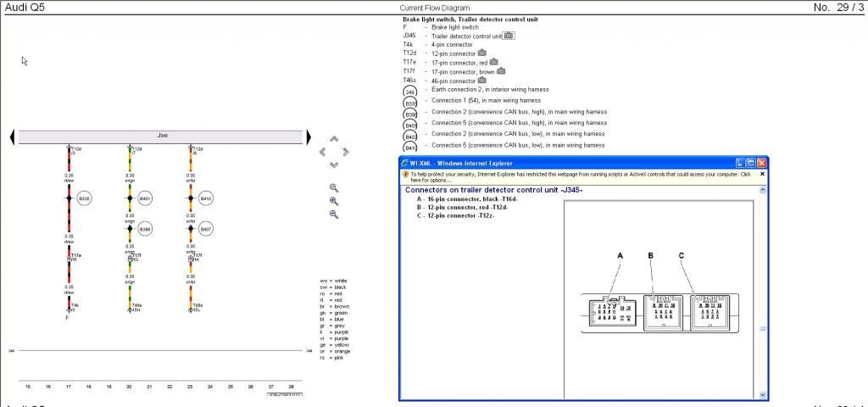This screenshot has width=868, height=407.
Task: Pan the diagram down with the down arrow
Action: pyautogui.click(x=334, y=164)
